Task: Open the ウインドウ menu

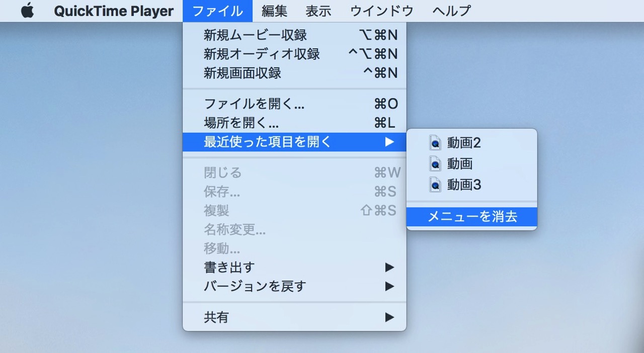Action: [x=382, y=11]
